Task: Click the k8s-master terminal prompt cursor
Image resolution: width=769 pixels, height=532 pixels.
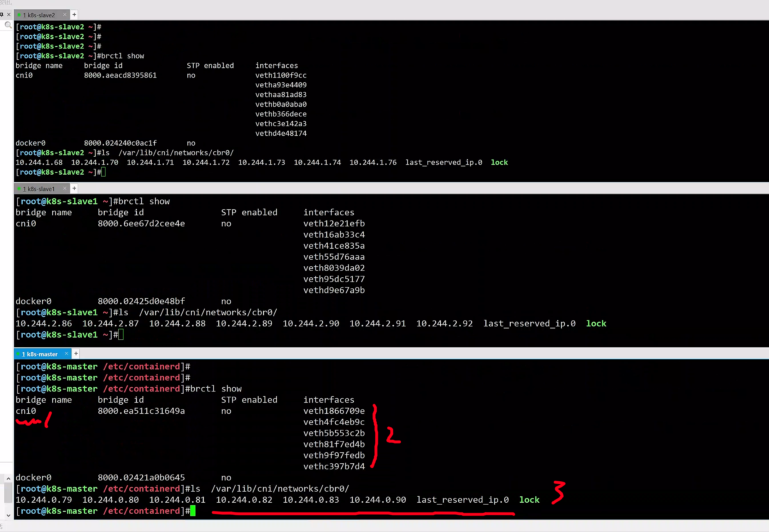Action: pyautogui.click(x=193, y=511)
